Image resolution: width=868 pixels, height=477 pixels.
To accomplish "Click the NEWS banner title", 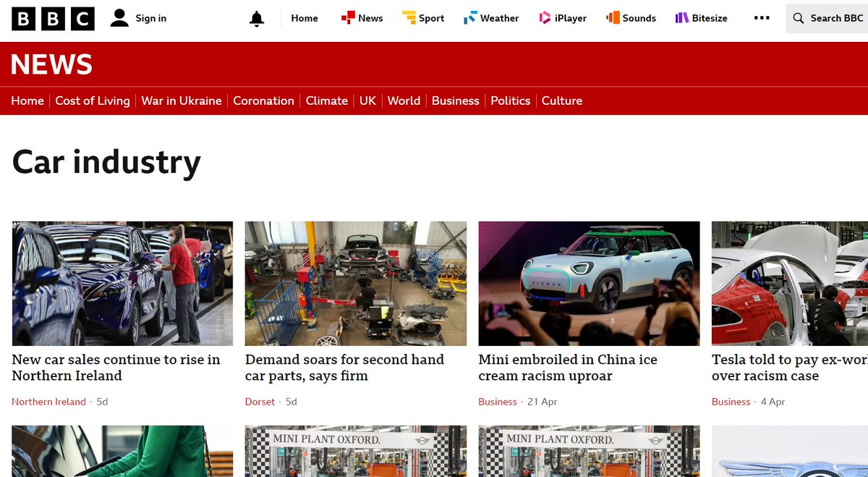I will (51, 65).
